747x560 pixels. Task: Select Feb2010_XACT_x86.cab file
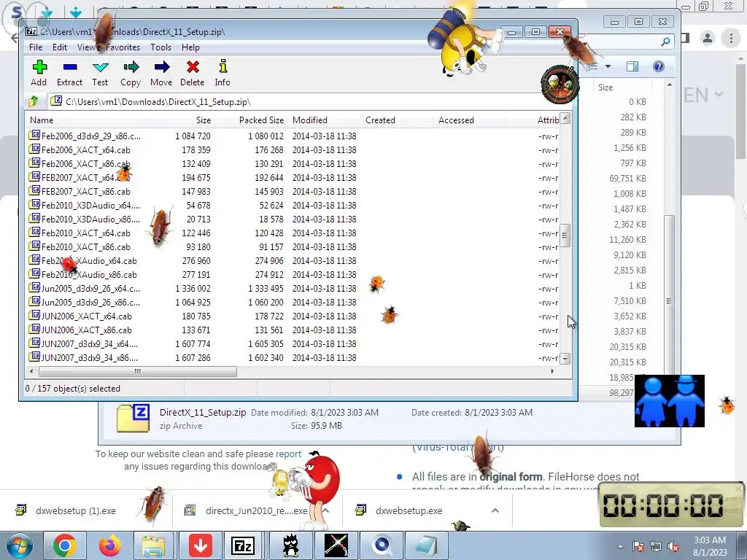86,246
